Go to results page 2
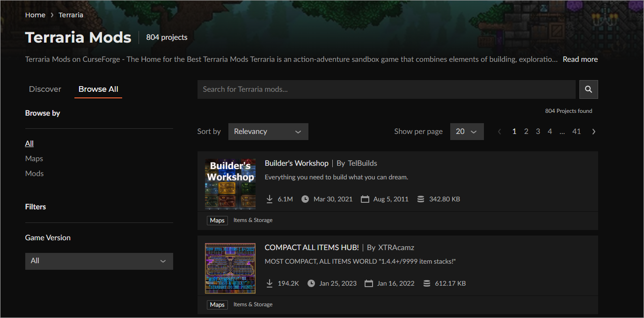 pos(526,132)
